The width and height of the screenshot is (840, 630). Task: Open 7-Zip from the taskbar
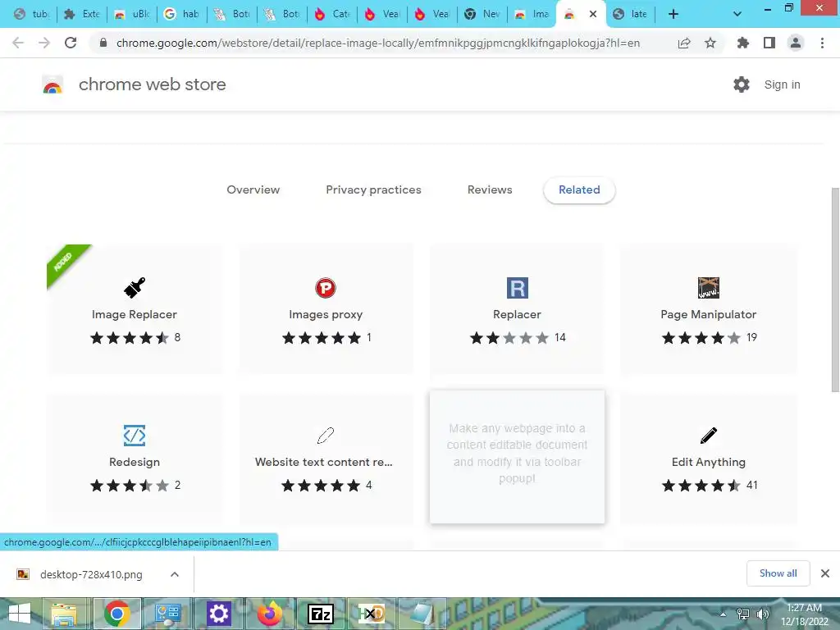coord(321,614)
